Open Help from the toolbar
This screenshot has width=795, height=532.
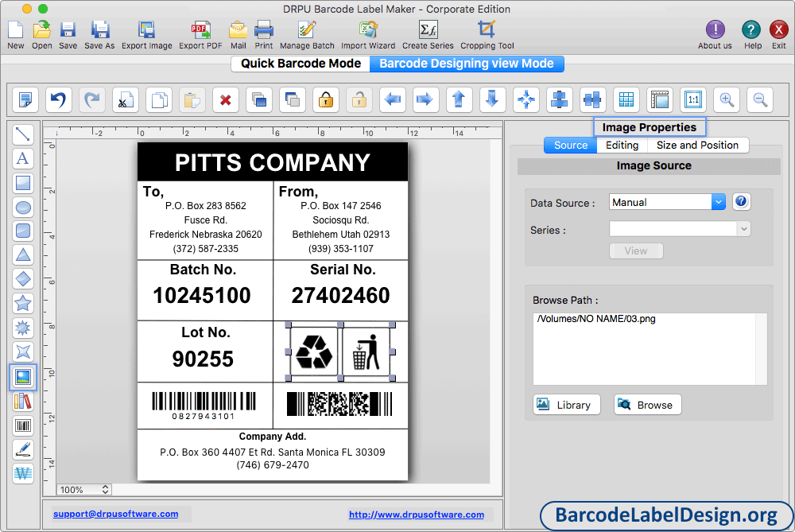752,34
